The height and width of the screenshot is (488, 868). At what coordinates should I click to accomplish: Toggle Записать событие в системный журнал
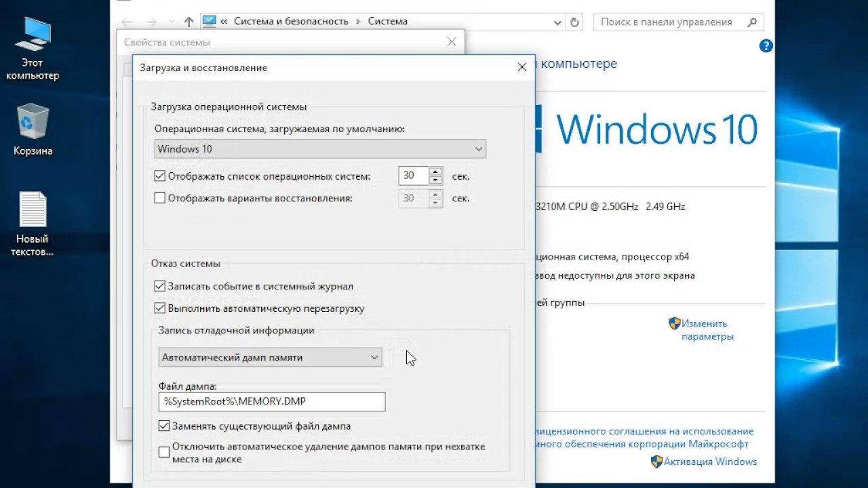[160, 286]
